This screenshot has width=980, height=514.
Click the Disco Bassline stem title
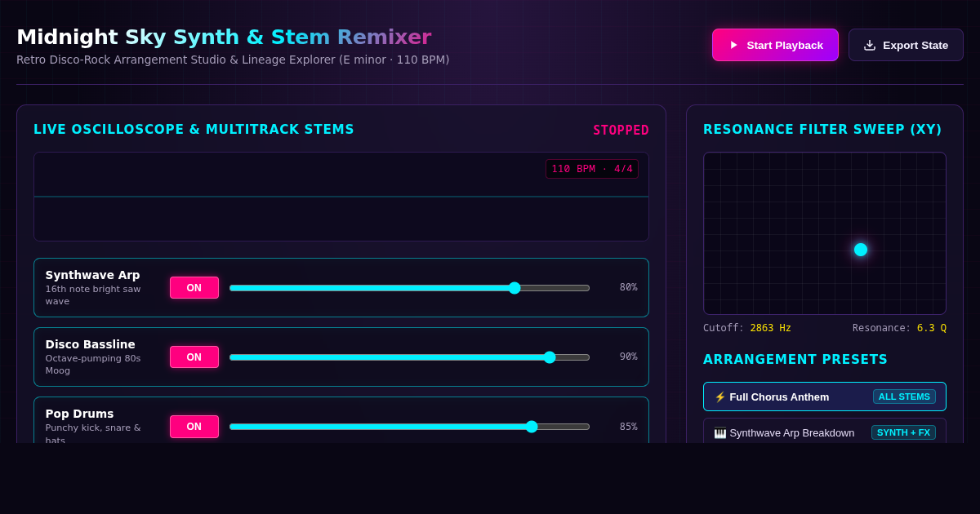[91, 344]
